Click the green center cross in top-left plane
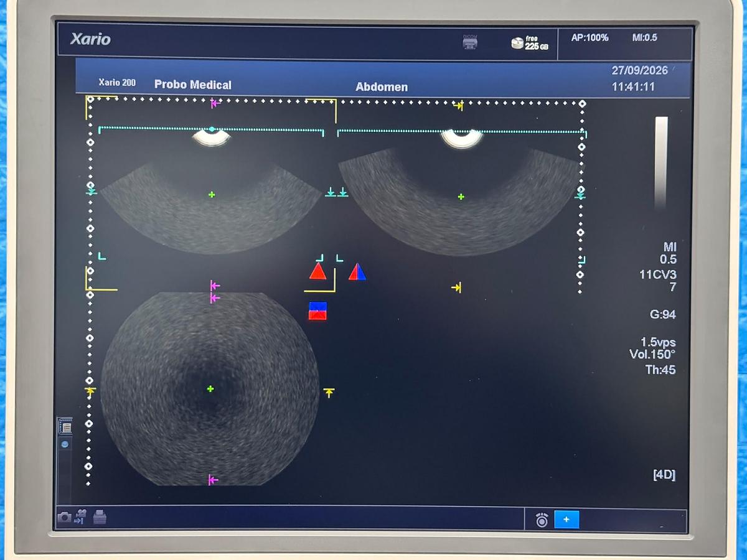 pos(212,195)
